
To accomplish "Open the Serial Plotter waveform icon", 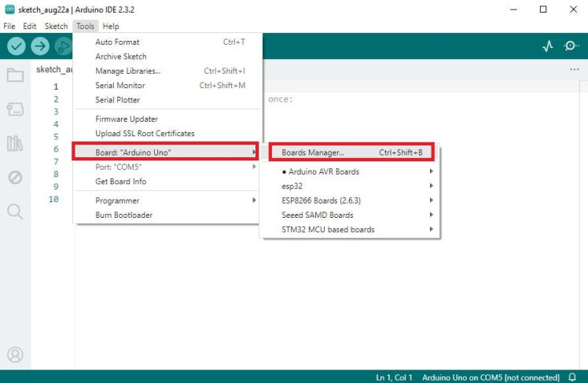I will point(548,46).
